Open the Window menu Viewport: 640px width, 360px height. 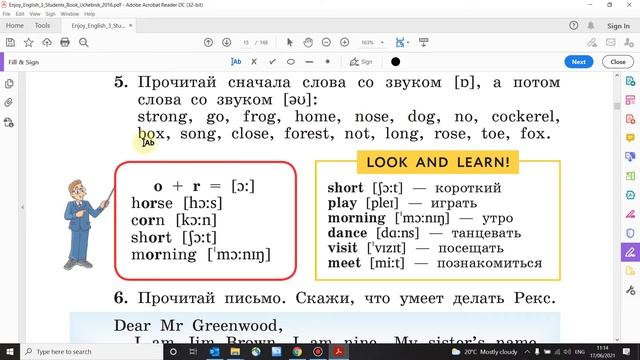pyautogui.click(x=70, y=14)
